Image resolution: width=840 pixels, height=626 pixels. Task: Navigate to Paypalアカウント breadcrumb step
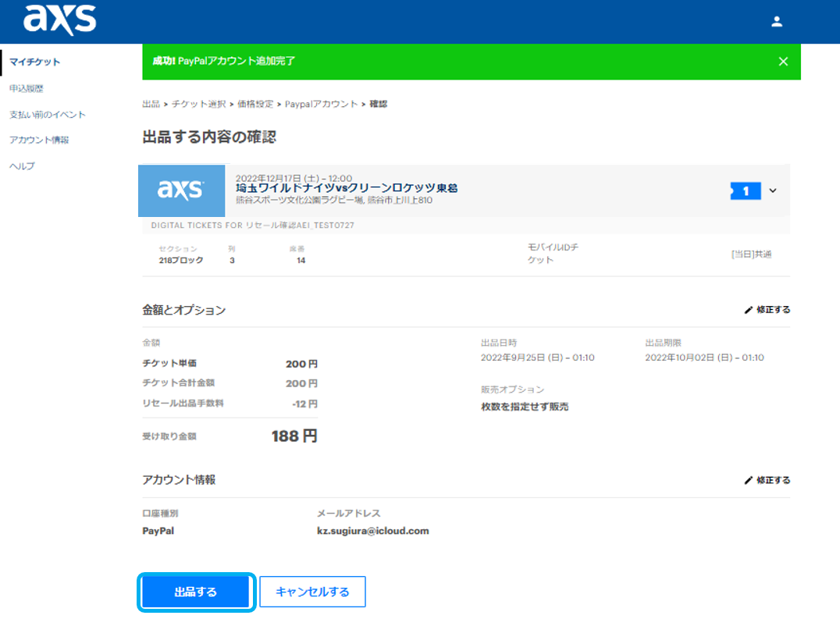(x=321, y=104)
